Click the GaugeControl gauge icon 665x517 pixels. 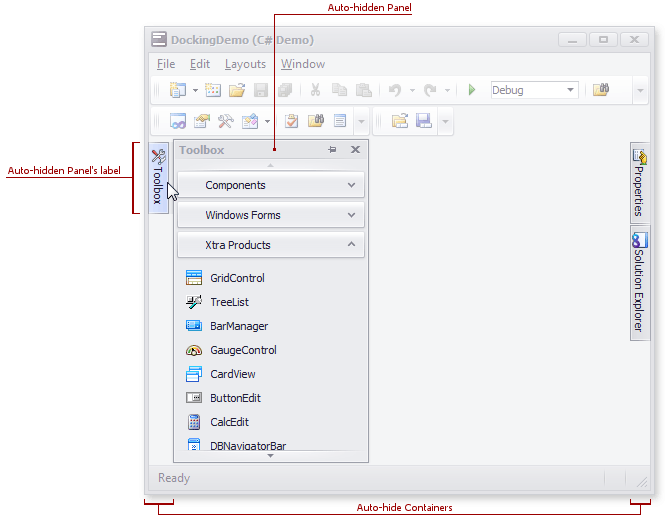point(194,350)
